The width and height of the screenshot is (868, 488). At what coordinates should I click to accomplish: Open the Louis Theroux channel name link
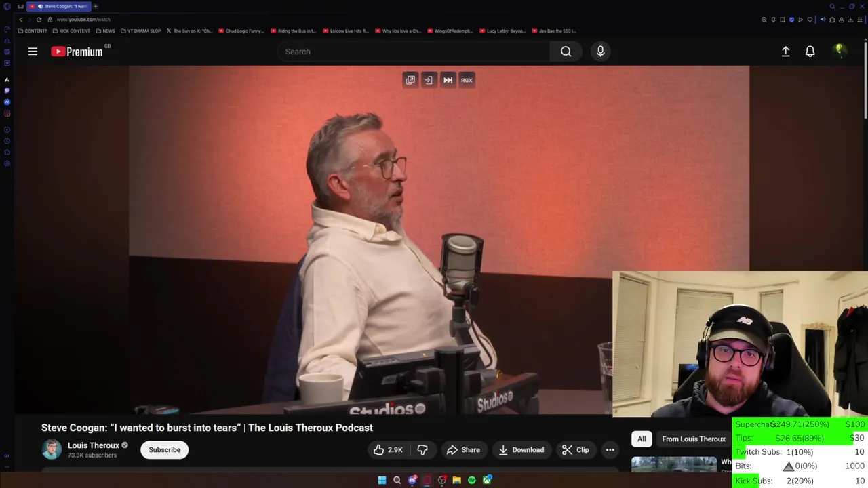click(93, 445)
